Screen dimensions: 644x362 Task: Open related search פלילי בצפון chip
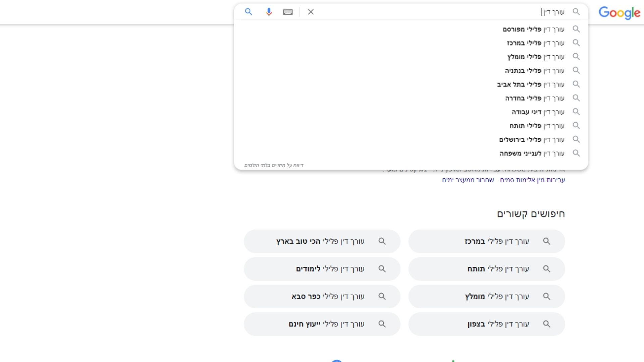pos(487,324)
